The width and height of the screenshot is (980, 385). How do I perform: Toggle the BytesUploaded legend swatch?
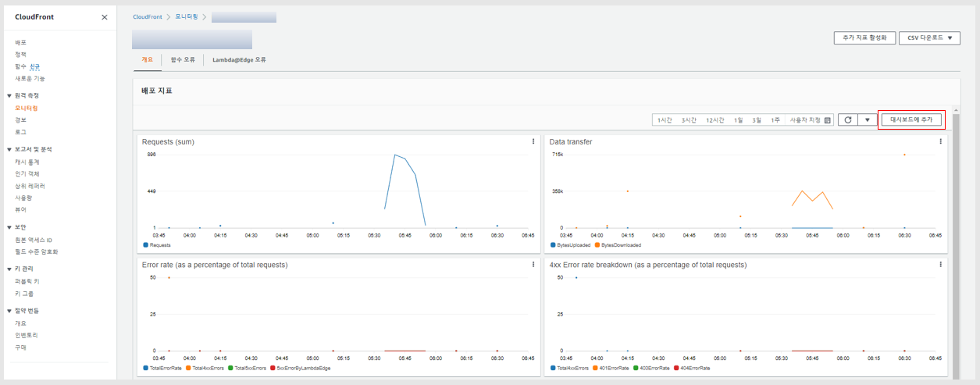click(x=552, y=244)
